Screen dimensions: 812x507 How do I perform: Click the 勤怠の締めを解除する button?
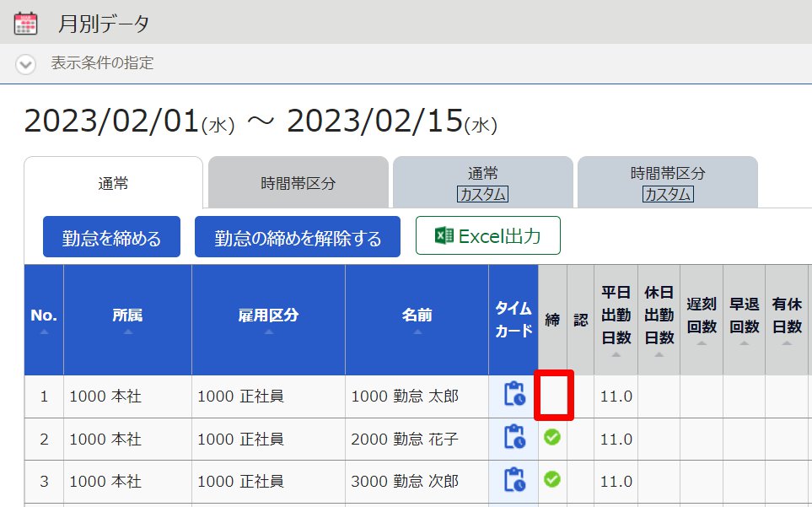point(298,237)
